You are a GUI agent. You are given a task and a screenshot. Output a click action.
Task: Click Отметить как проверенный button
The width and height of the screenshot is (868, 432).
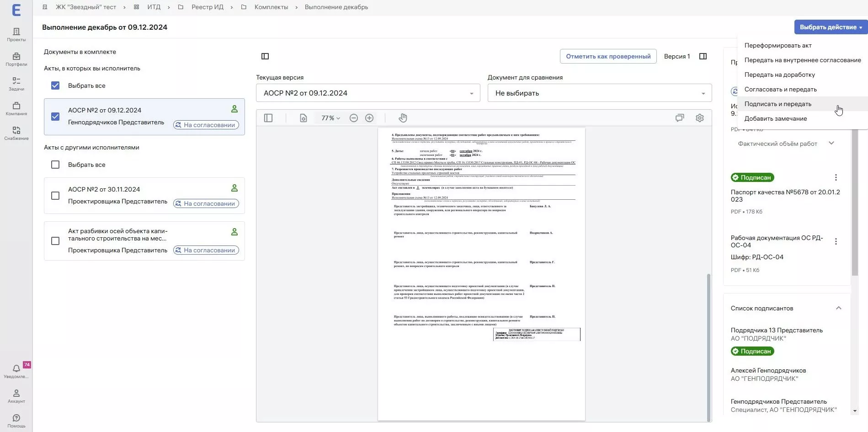608,56
